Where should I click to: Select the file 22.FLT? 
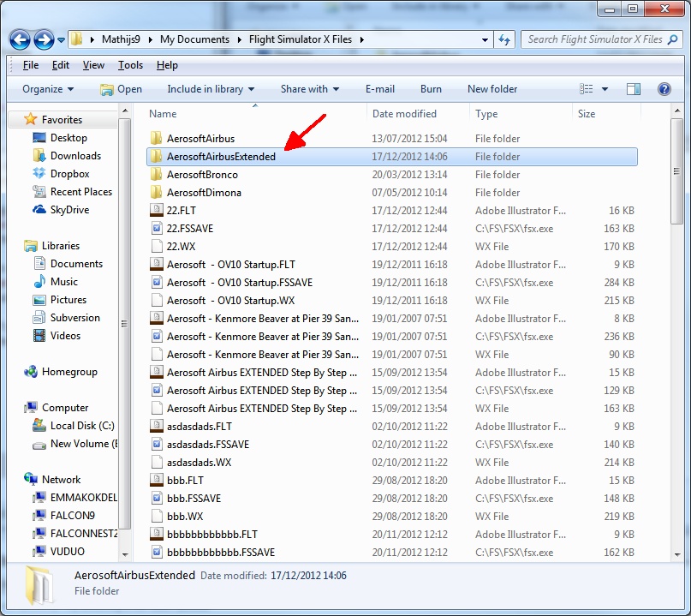(392, 210)
